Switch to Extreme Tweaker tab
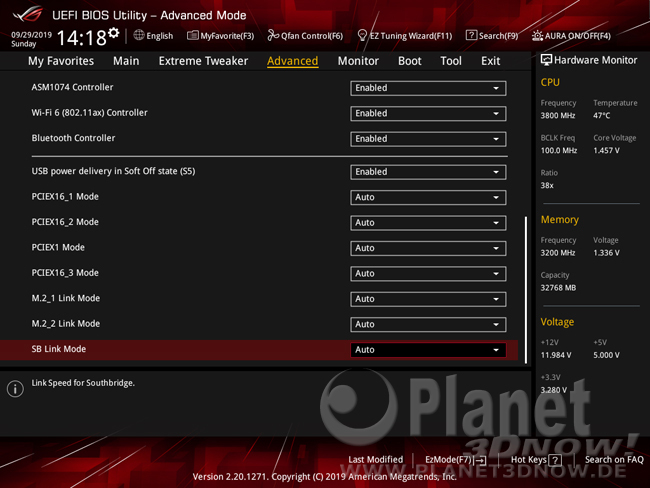 coord(203,61)
